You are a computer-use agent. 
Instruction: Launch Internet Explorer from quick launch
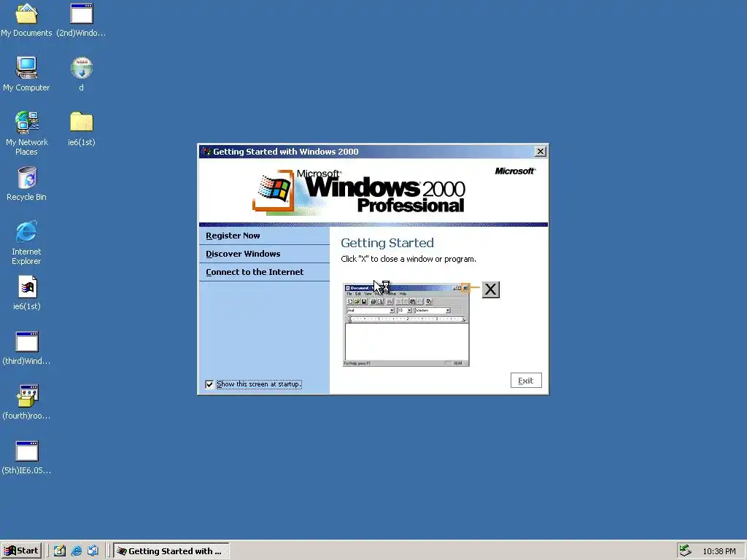pyautogui.click(x=76, y=551)
